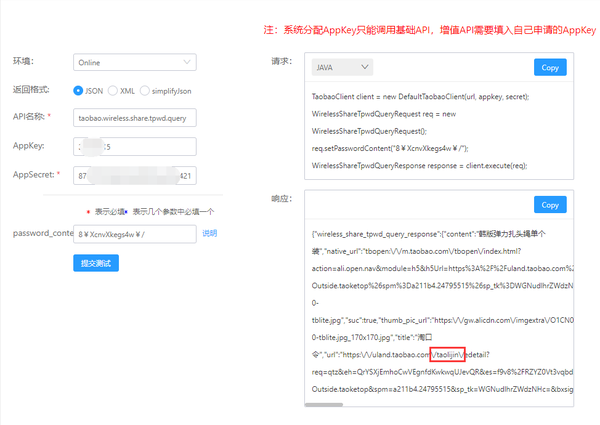Edit the password_content input value

[134, 234]
